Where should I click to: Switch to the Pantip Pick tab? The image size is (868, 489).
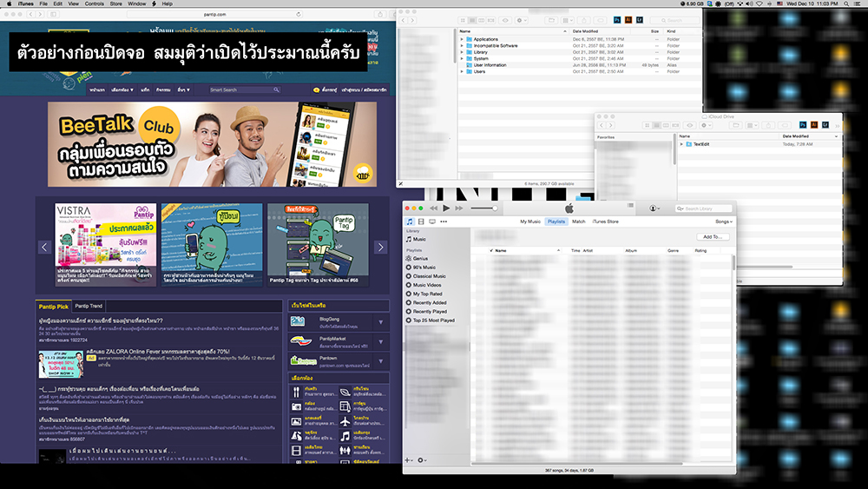coord(54,307)
